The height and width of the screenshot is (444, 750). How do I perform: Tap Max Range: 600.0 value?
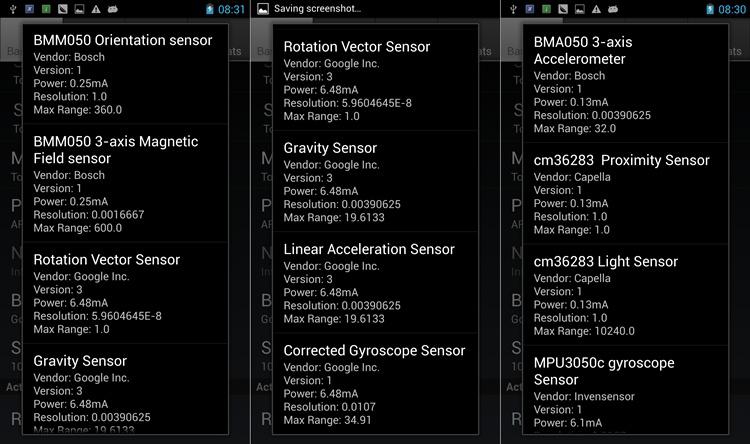[77, 228]
